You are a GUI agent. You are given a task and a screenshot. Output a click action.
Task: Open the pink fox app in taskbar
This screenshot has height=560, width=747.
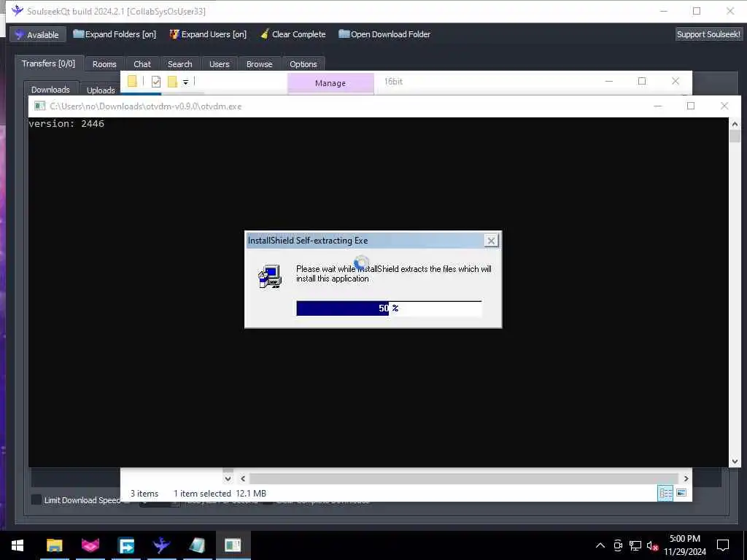[90, 545]
